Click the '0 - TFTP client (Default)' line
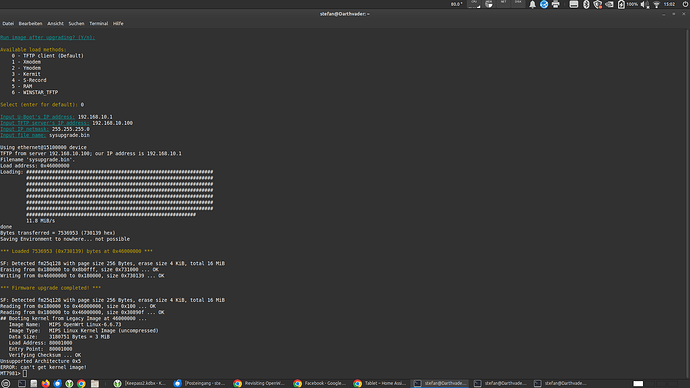Image resolution: width=690 pixels, height=388 pixels. coord(48,56)
